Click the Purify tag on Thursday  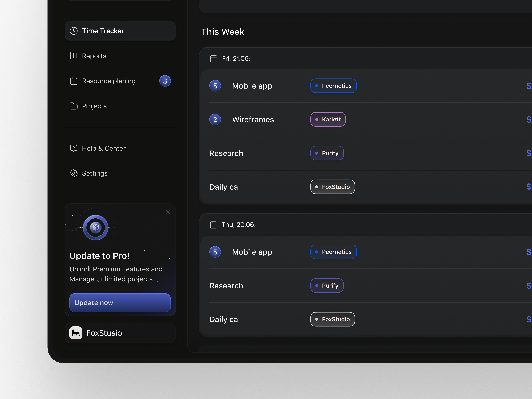coord(327,286)
